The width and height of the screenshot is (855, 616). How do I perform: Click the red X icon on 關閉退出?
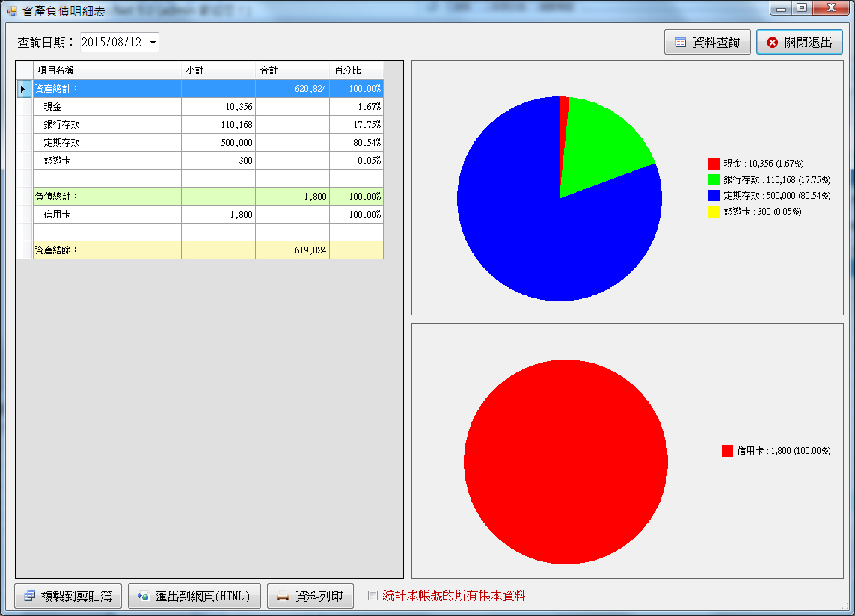coord(772,43)
